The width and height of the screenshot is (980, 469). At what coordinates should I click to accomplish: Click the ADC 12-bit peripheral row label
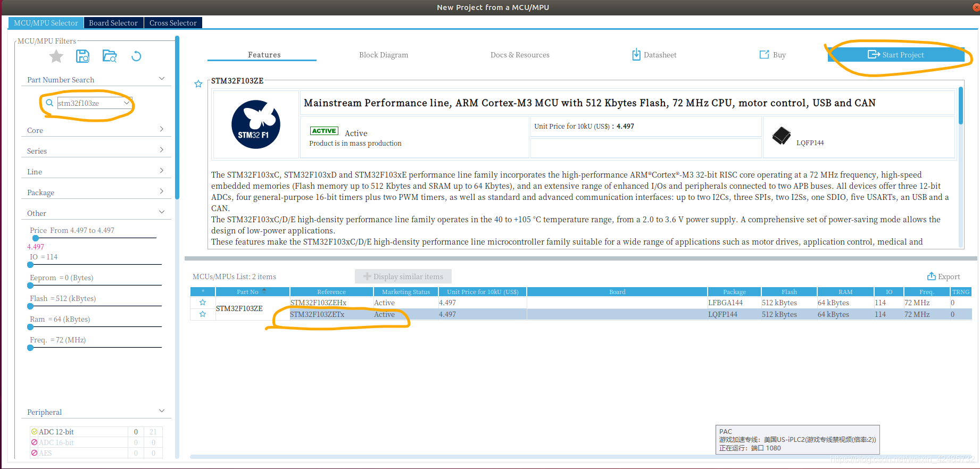(x=56, y=432)
